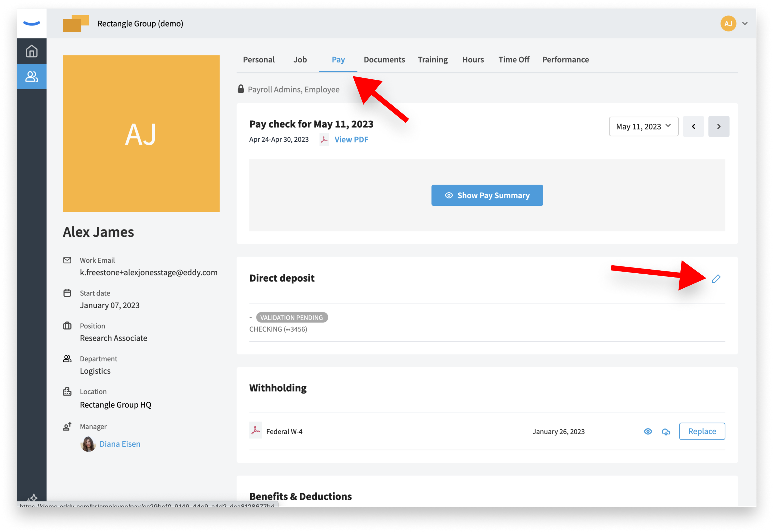Go to previous pay check

(693, 127)
